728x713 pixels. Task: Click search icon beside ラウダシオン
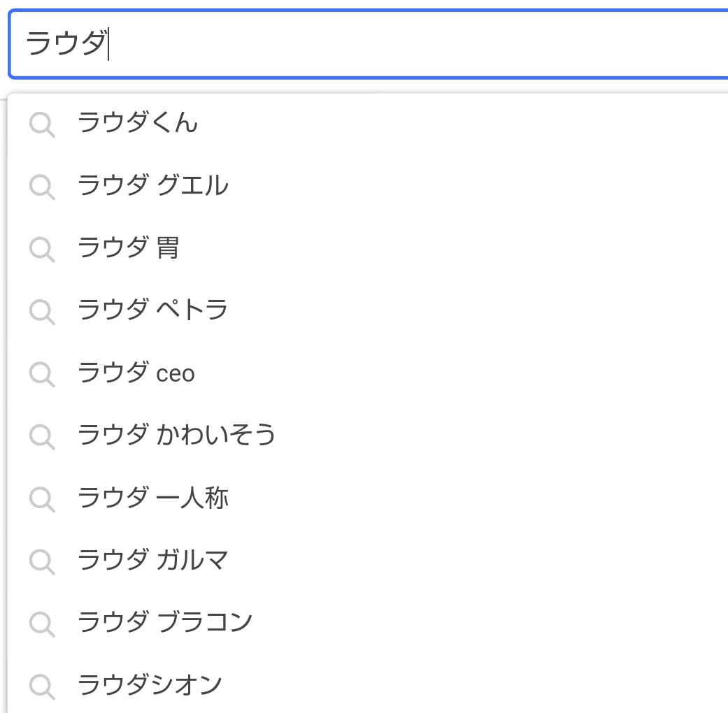pyautogui.click(x=42, y=686)
